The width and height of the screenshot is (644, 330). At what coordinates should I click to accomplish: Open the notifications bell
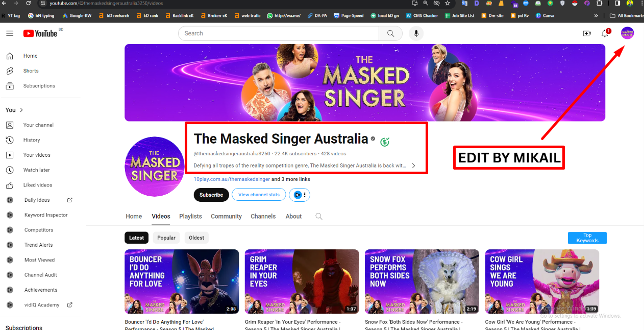[x=605, y=34]
